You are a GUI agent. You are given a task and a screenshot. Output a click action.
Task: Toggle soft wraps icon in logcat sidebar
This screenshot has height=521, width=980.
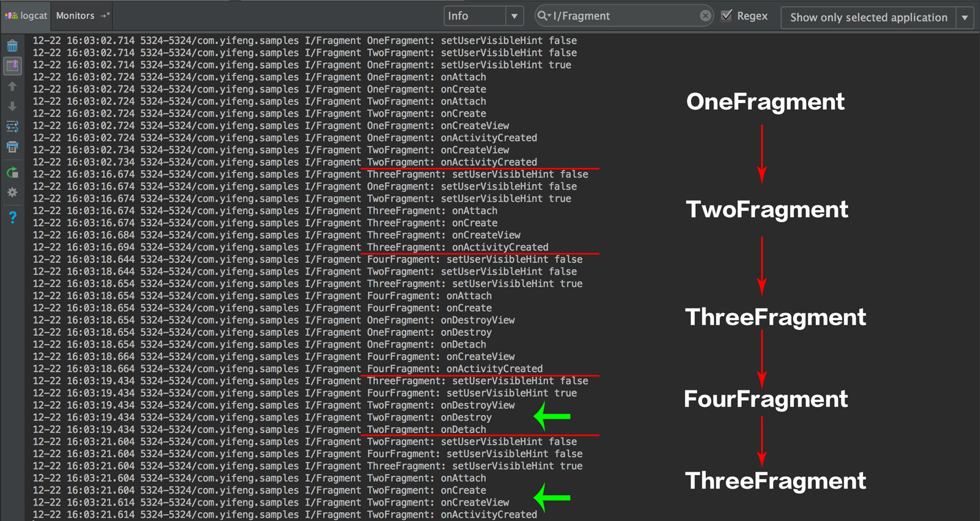tap(12, 127)
